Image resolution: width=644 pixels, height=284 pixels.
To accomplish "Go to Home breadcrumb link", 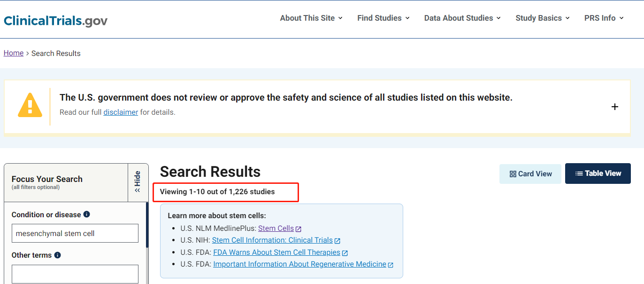I will coord(14,53).
